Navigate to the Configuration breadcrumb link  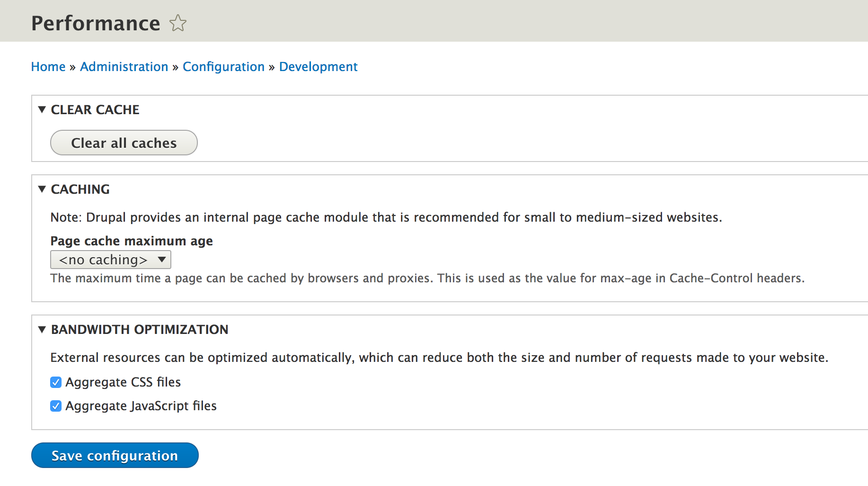[223, 67]
